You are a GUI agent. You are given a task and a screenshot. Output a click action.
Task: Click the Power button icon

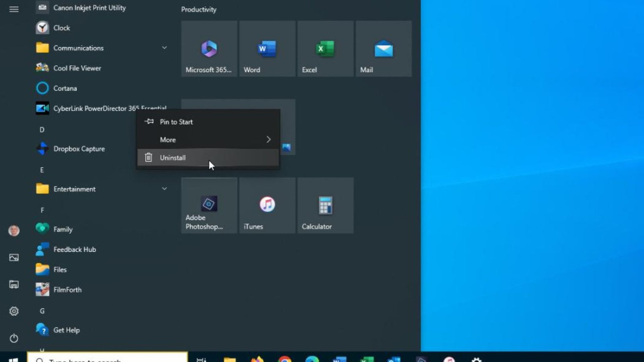click(14, 338)
